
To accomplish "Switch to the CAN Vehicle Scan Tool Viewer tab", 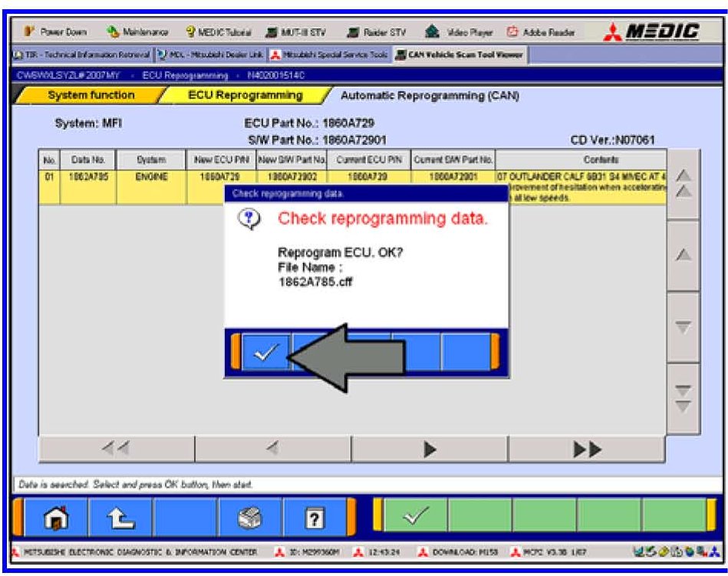I will click(460, 54).
